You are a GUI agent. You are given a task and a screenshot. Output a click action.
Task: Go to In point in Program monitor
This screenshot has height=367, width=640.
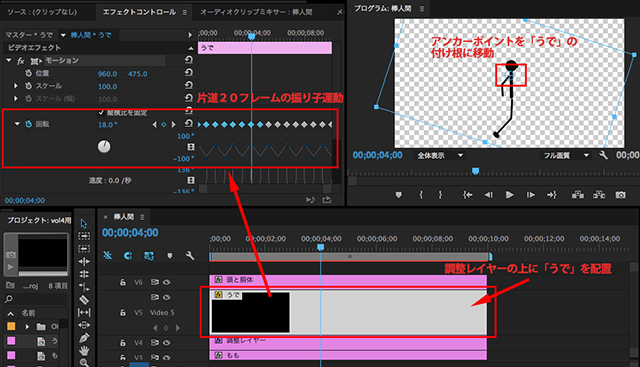(x=468, y=195)
